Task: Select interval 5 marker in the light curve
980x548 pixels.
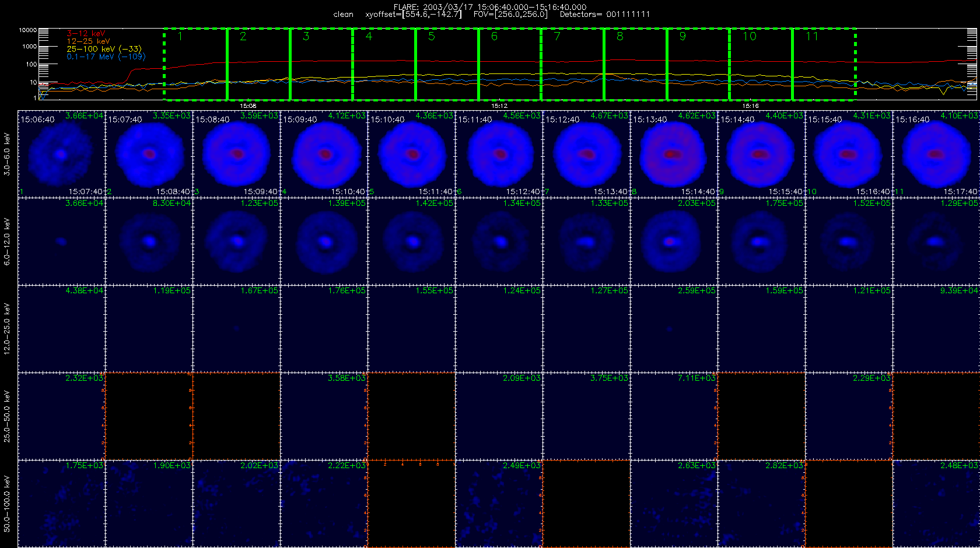Action: pos(432,37)
